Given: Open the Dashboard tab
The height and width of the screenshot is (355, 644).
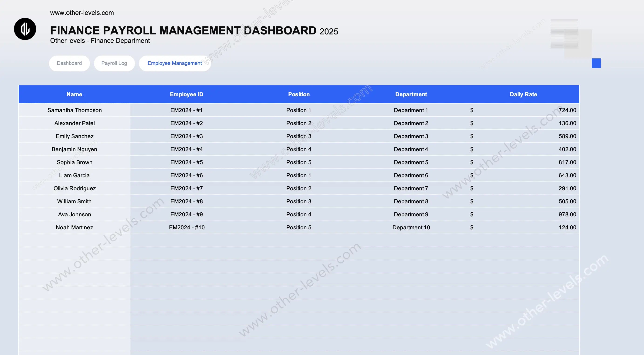Looking at the screenshot, I should 69,63.
